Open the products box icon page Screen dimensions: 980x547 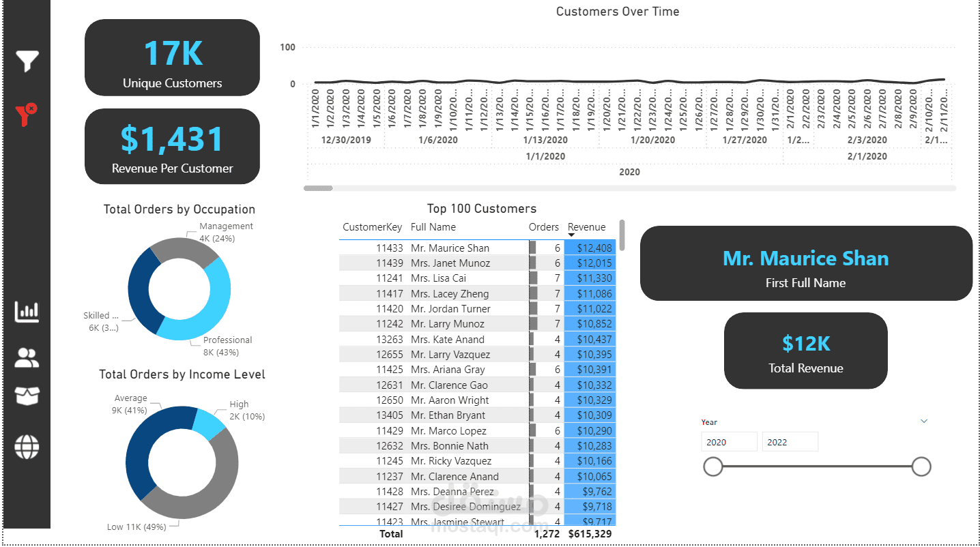[27, 396]
